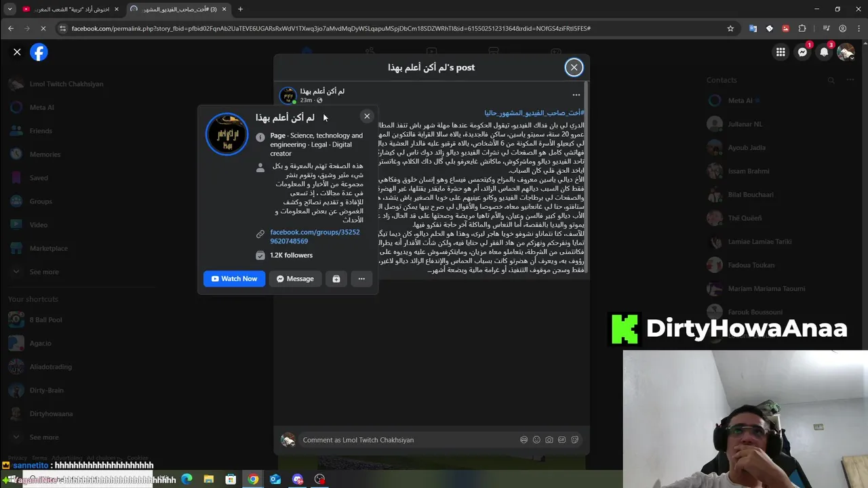Open Microsoft Edge from taskbar
868x488 pixels.
pos(186,479)
